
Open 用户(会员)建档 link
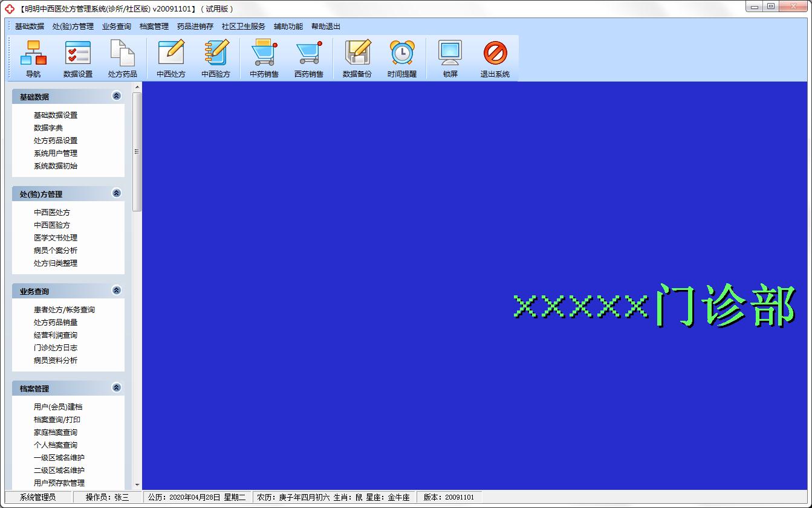(x=58, y=407)
